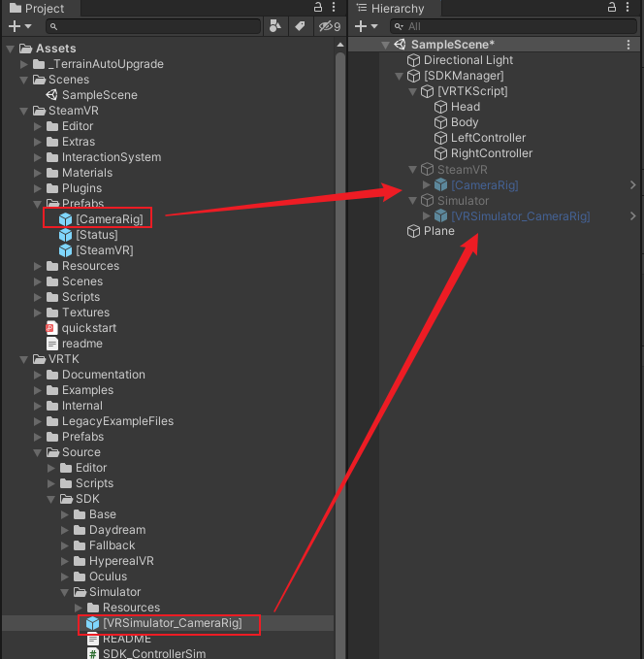Viewport: 644px width, 659px height.
Task: Select the SampleScene asset icon in Project
Action: [51, 95]
